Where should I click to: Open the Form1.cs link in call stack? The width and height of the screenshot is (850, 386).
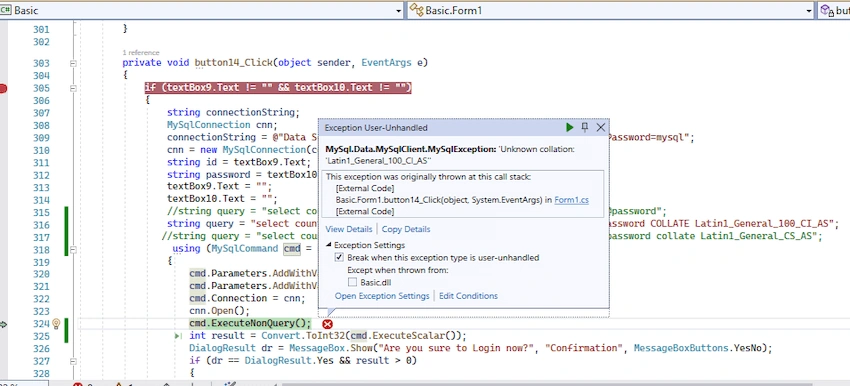571,200
